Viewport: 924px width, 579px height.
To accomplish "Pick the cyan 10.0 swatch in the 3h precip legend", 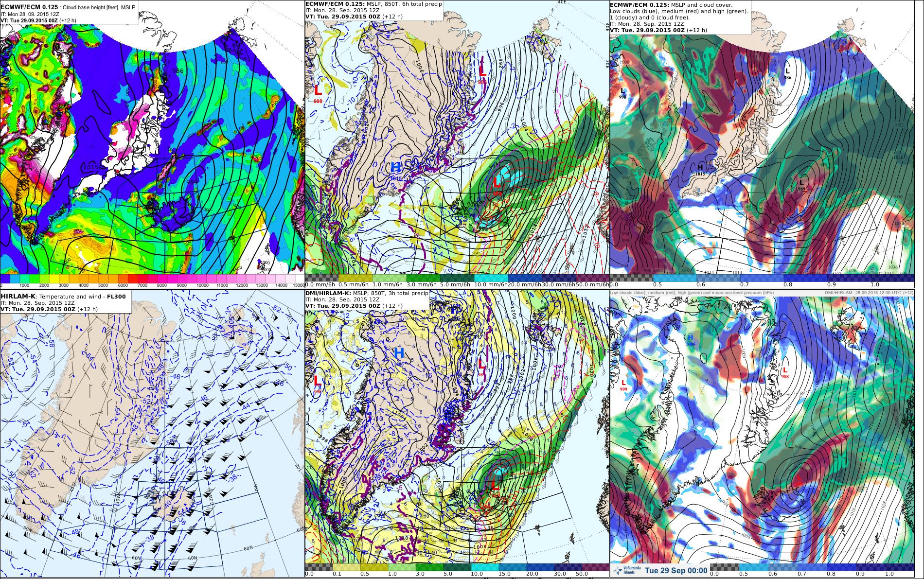I will [485, 567].
